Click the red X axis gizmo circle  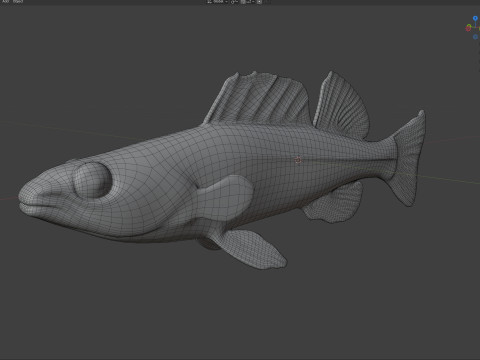pos(468,29)
